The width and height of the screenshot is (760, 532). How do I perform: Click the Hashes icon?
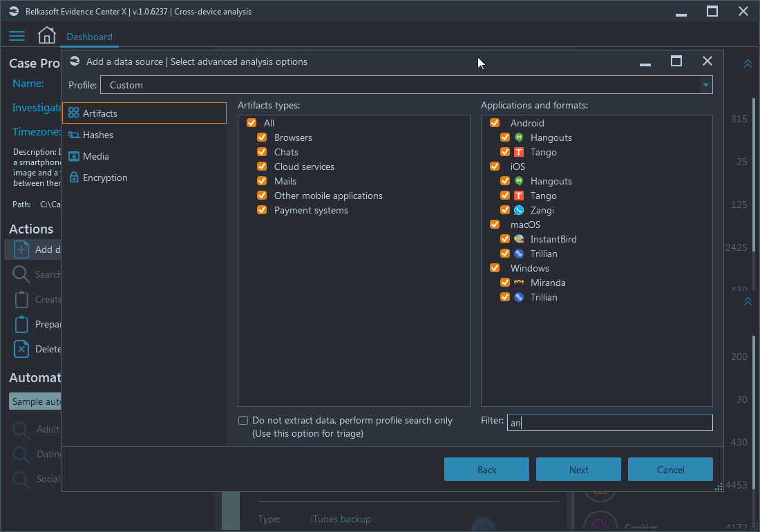point(74,135)
